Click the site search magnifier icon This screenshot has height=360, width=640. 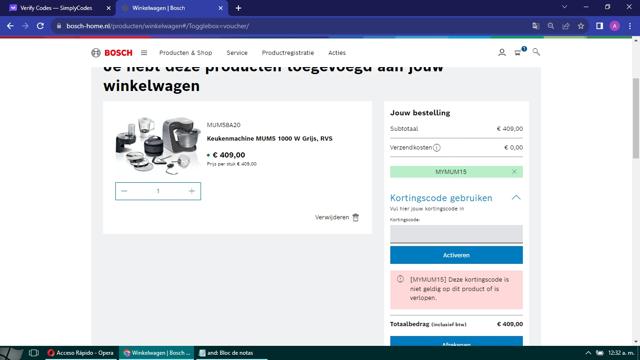pyautogui.click(x=536, y=52)
